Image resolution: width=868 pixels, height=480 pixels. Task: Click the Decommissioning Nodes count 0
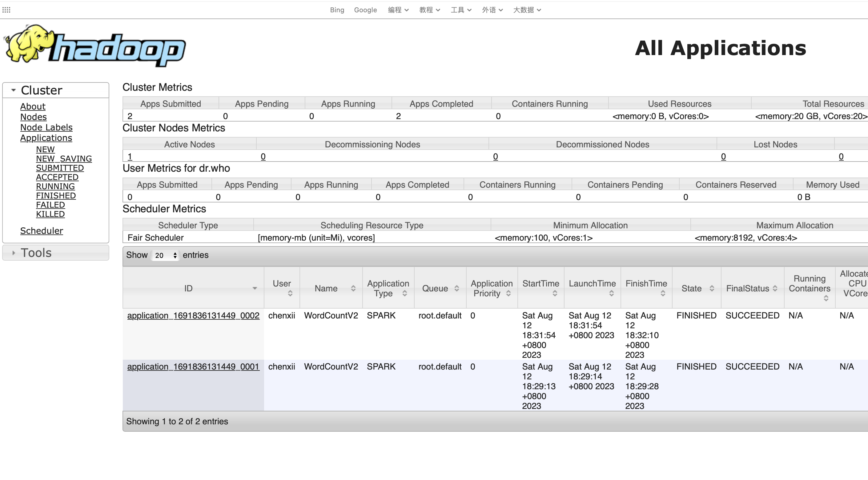click(x=263, y=157)
